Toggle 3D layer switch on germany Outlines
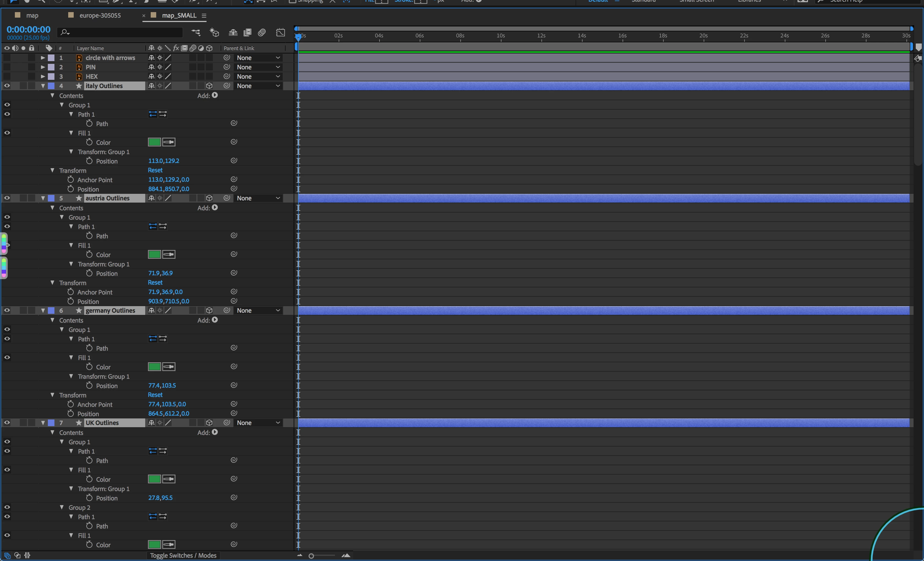 click(209, 310)
